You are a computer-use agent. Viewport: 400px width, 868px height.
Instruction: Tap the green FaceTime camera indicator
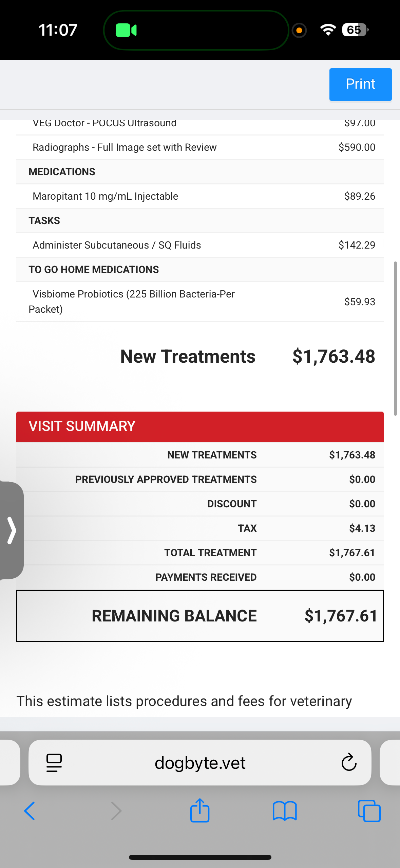point(126,30)
